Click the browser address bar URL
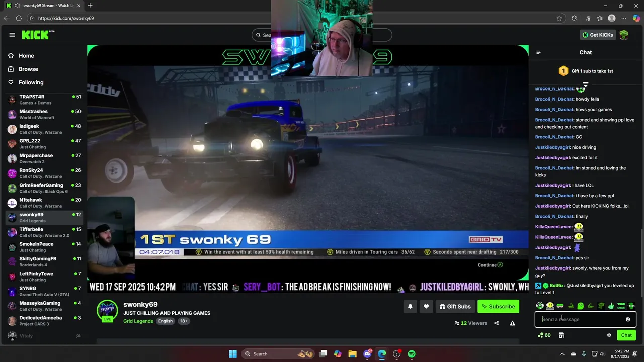Viewport: 644px width, 362px height. 66,18
